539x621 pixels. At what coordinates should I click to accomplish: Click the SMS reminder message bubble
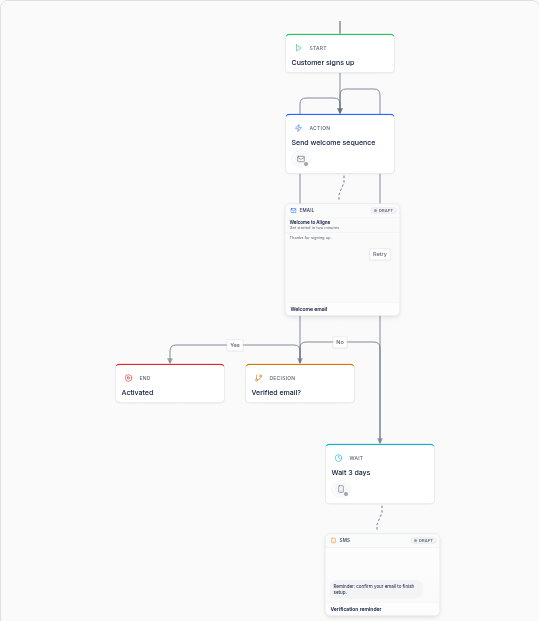pyautogui.click(x=376, y=589)
